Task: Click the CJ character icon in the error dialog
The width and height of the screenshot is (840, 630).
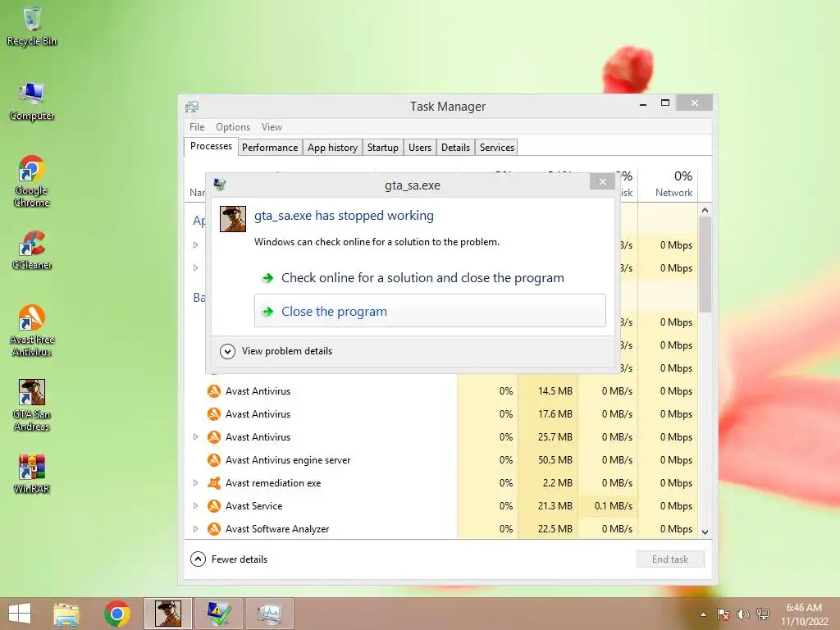Action: (233, 219)
